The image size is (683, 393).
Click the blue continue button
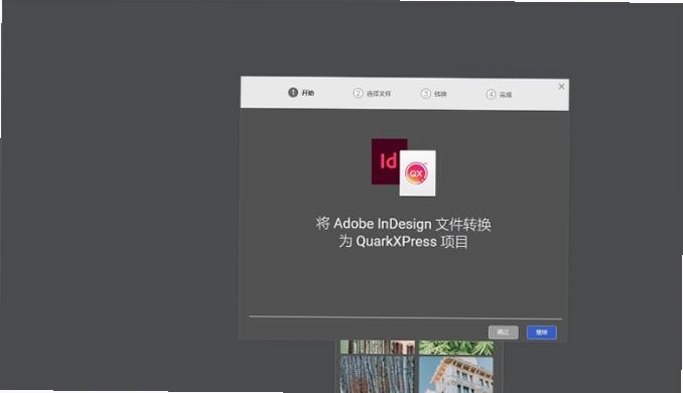point(541,332)
